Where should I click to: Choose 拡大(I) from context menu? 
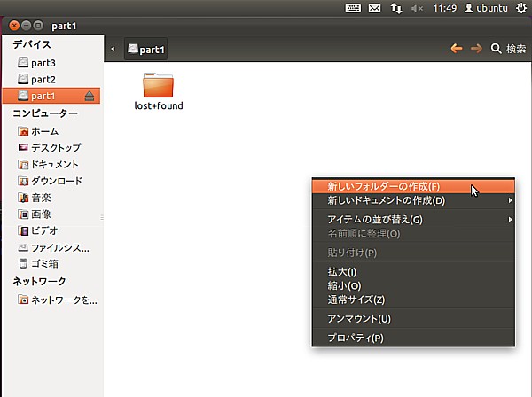(x=413, y=272)
